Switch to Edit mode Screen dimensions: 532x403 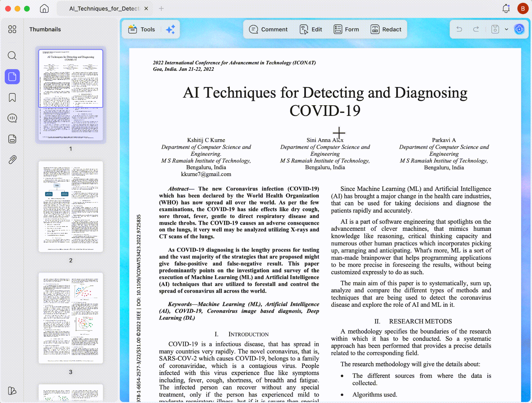point(311,29)
